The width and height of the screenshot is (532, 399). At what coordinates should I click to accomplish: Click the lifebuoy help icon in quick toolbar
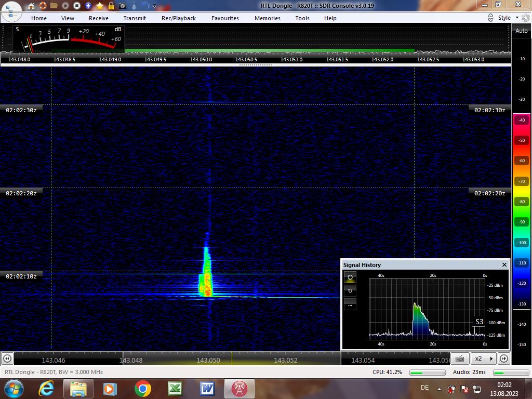pyautogui.click(x=43, y=6)
